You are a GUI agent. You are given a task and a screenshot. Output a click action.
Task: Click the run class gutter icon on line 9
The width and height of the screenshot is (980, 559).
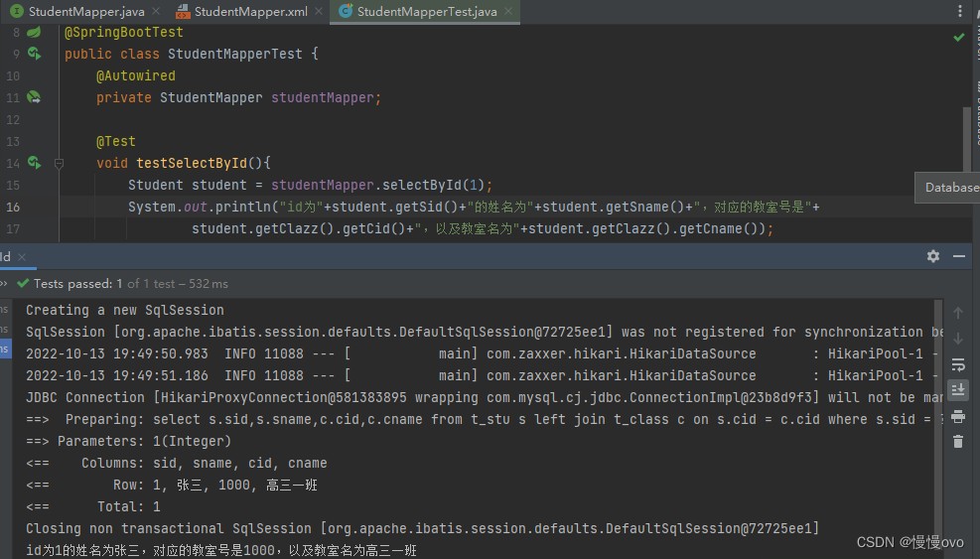(35, 54)
